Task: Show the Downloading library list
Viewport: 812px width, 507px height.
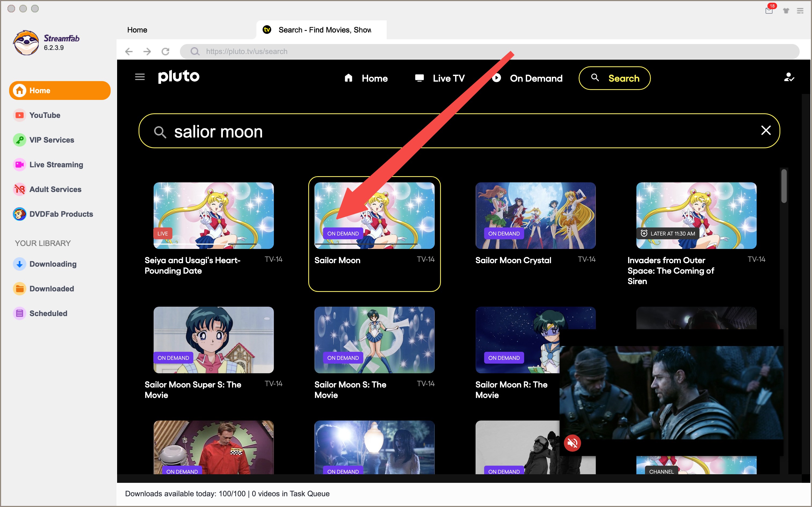Action: click(x=45, y=264)
